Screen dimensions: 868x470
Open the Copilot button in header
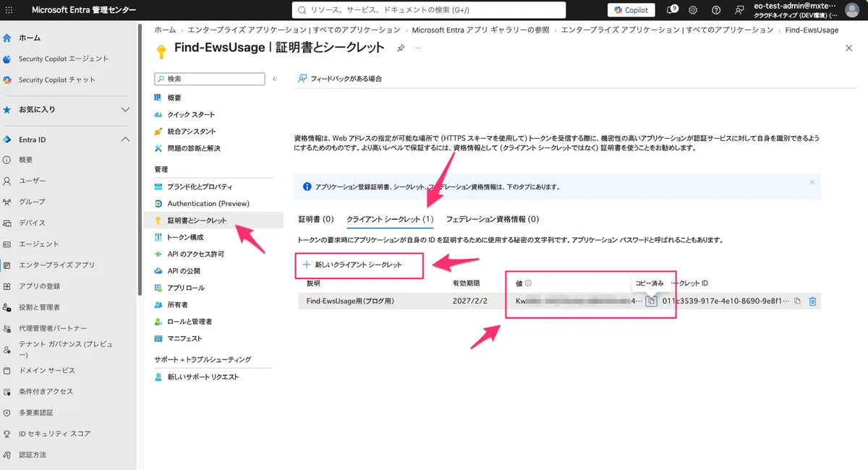[x=631, y=10]
